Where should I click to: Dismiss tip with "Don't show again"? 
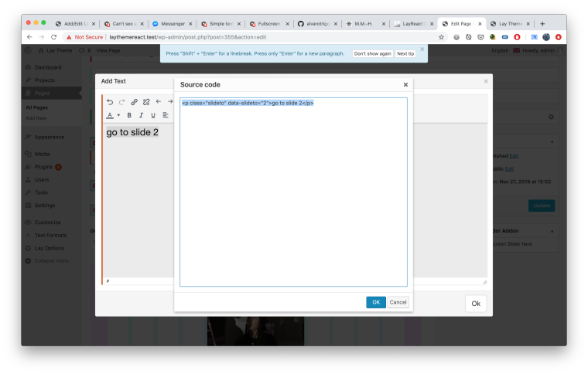click(372, 54)
